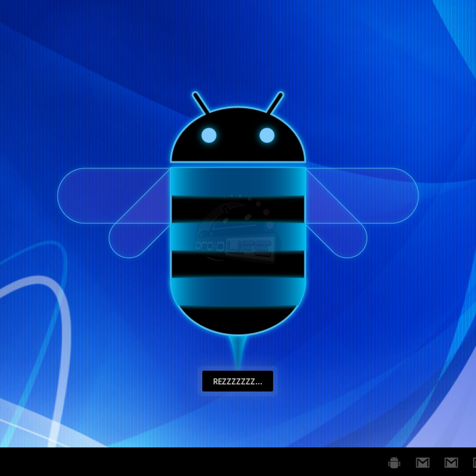This screenshot has width=476, height=476.
Task: Tap the top cyan stripe on bee body
Action: (x=238, y=181)
